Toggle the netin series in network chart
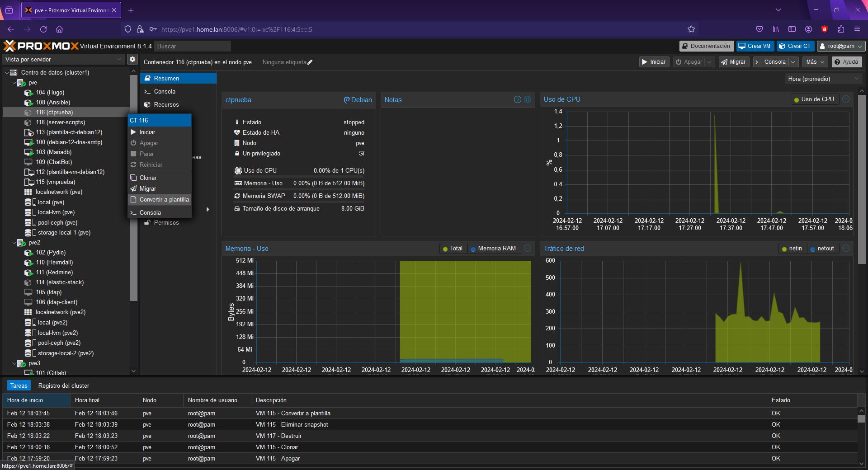Screen dimensions: 868x470 tap(792, 249)
